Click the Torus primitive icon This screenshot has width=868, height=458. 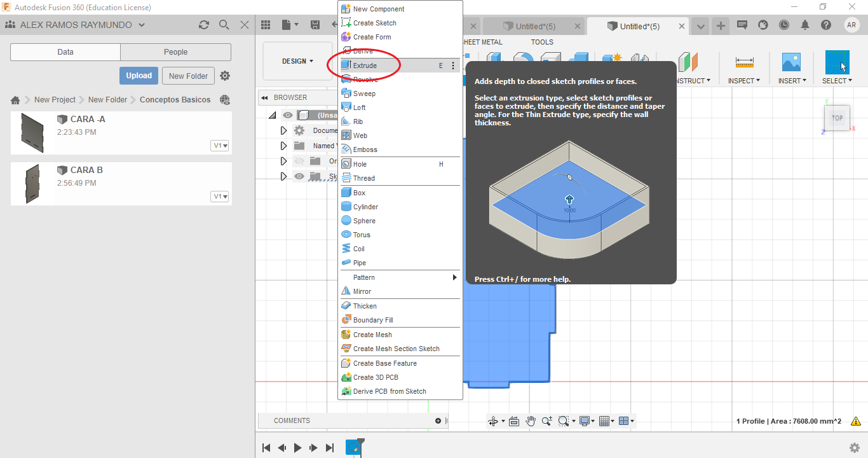346,235
